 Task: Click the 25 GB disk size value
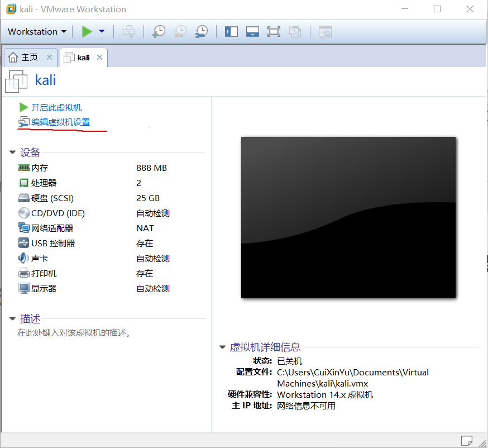148,198
